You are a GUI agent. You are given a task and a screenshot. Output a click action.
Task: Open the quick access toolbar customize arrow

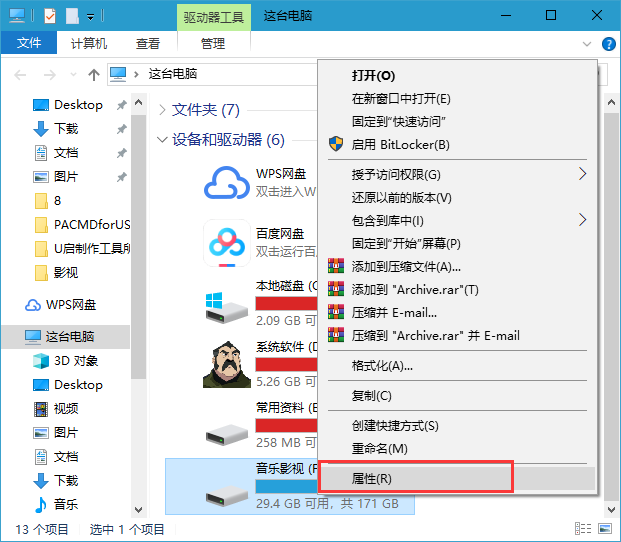[90, 17]
